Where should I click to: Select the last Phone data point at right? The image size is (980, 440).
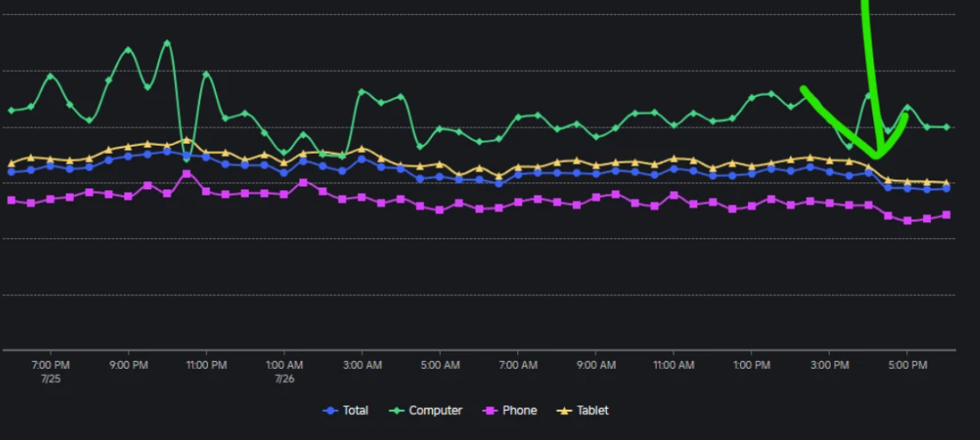pos(946,214)
